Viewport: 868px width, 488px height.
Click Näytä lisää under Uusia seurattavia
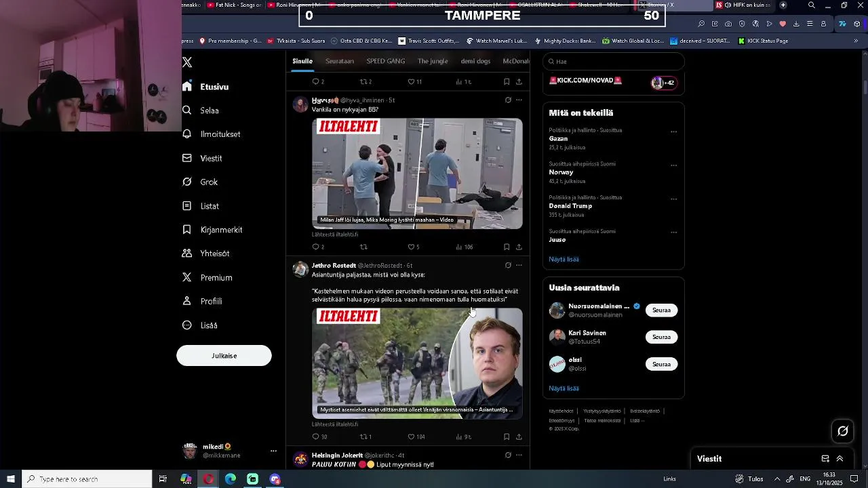(x=564, y=388)
